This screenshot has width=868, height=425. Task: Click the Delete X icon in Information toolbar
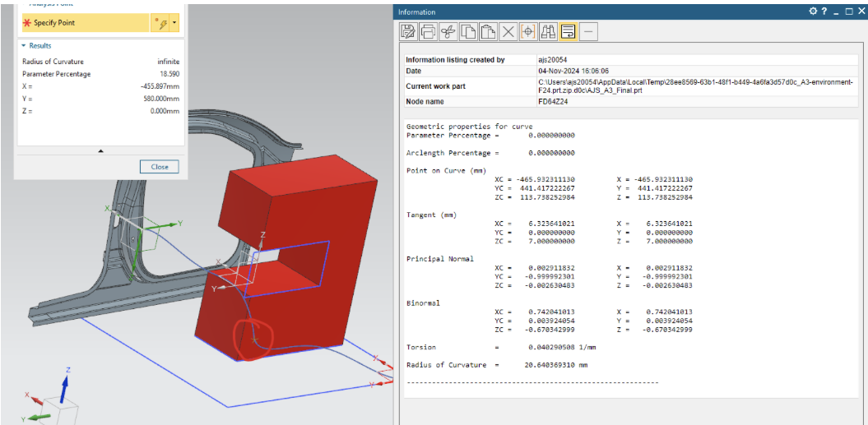[x=508, y=32]
